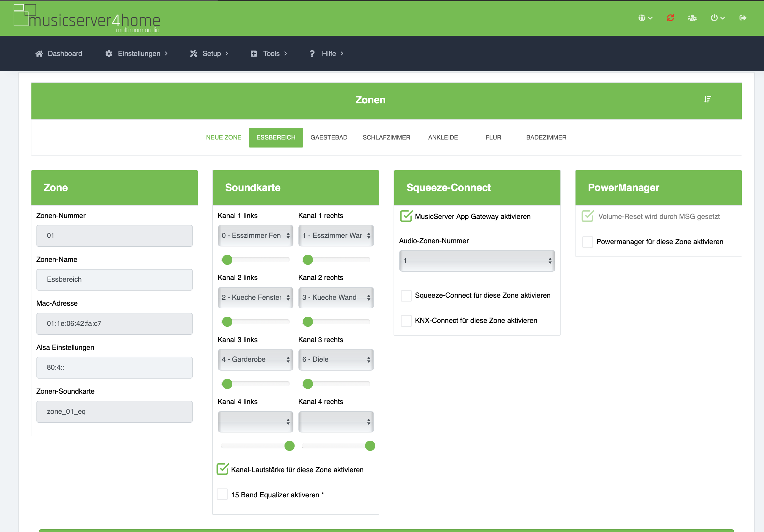This screenshot has width=764, height=532.
Task: Open the user management icon
Action: point(692,18)
